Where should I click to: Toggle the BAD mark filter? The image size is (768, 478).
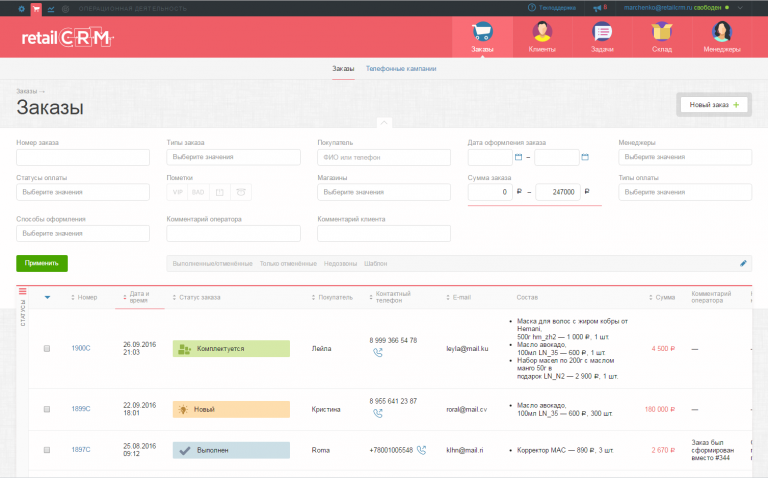click(x=198, y=192)
